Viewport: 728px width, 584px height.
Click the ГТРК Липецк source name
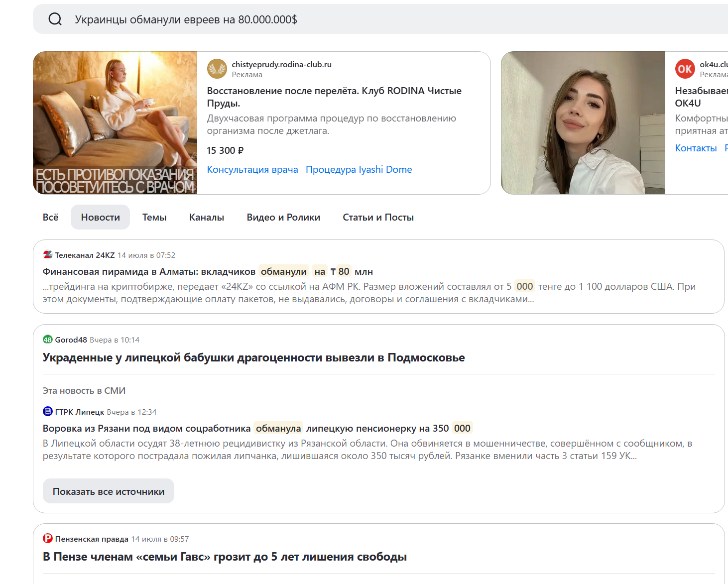(x=80, y=412)
